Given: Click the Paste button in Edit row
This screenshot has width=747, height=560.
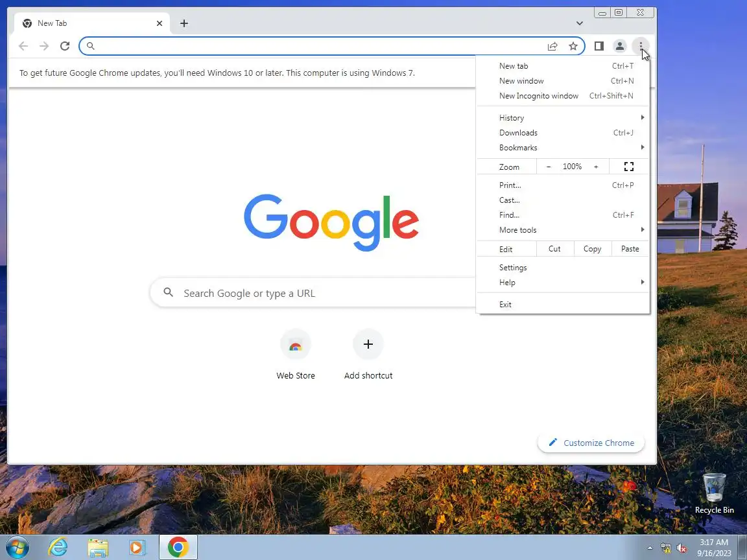Looking at the screenshot, I should pyautogui.click(x=630, y=249).
